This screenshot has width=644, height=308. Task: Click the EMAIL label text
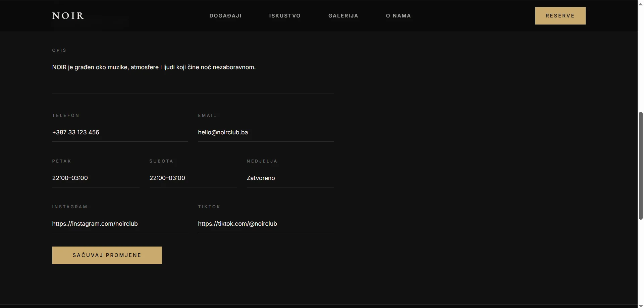207,116
